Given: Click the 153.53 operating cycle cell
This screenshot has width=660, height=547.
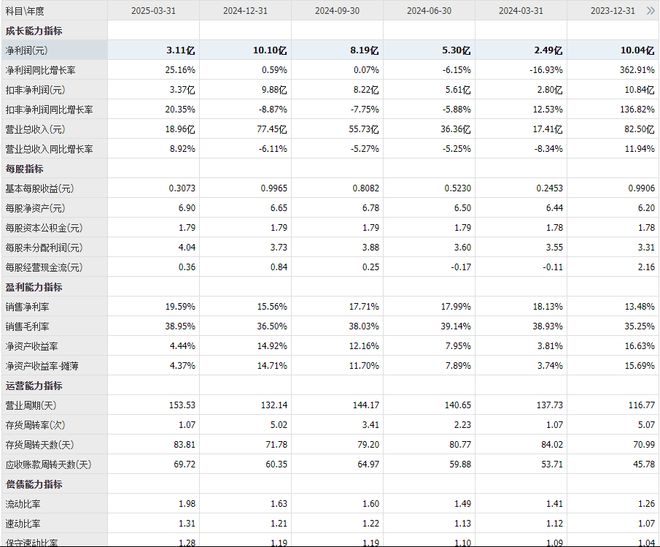Looking at the screenshot, I should pos(182,405).
